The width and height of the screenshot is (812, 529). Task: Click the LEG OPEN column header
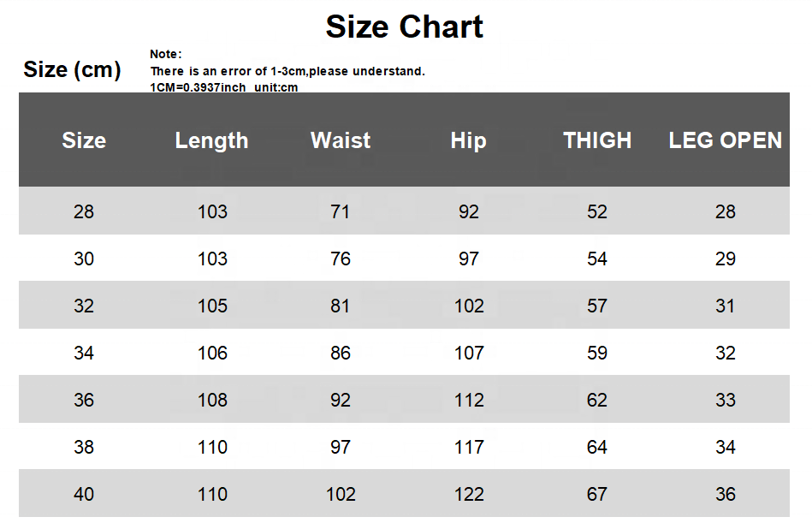[725, 140]
